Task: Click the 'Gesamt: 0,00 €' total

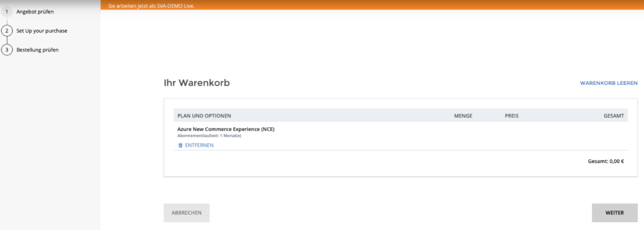Action: (x=605, y=162)
